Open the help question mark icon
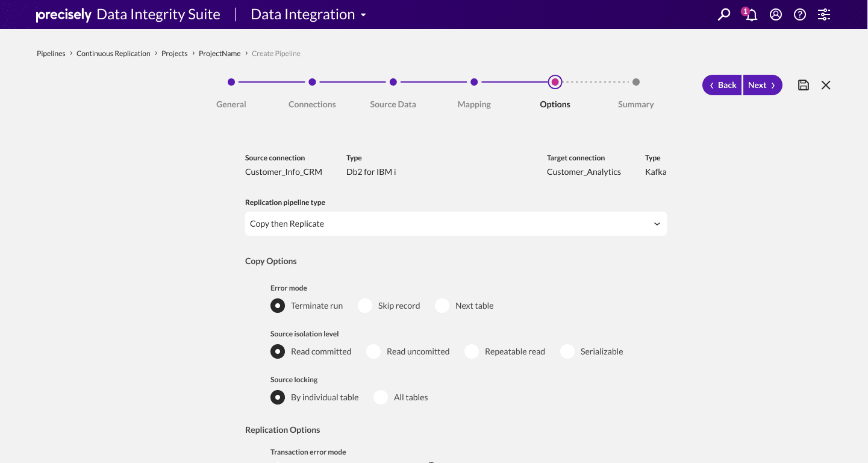 pos(800,14)
